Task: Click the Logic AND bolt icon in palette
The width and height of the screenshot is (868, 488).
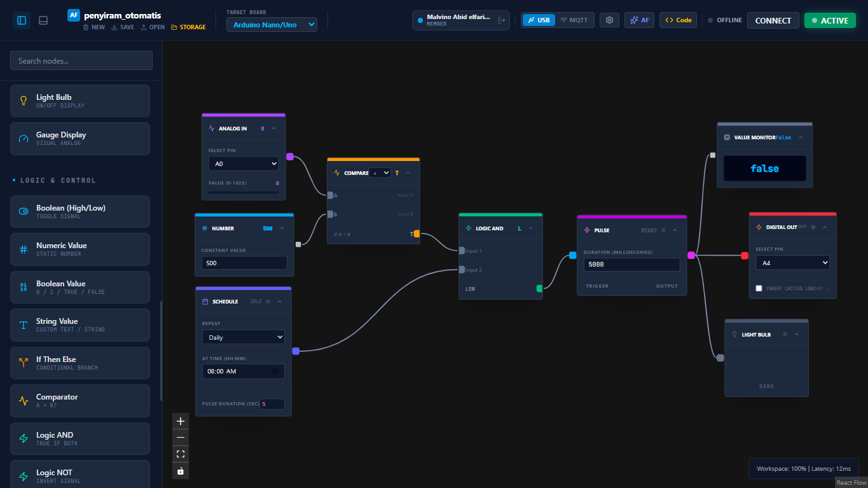Action: click(x=24, y=438)
